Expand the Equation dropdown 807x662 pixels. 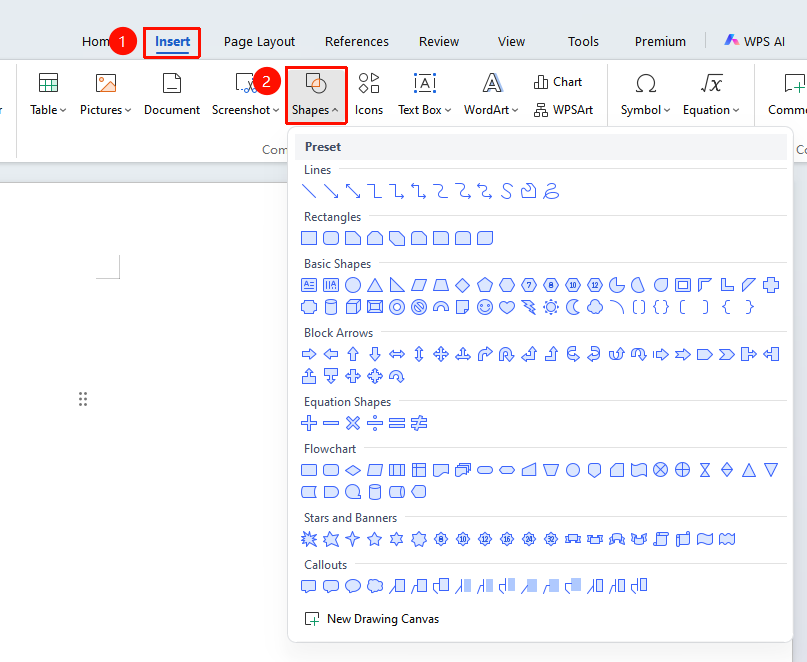[x=711, y=95]
